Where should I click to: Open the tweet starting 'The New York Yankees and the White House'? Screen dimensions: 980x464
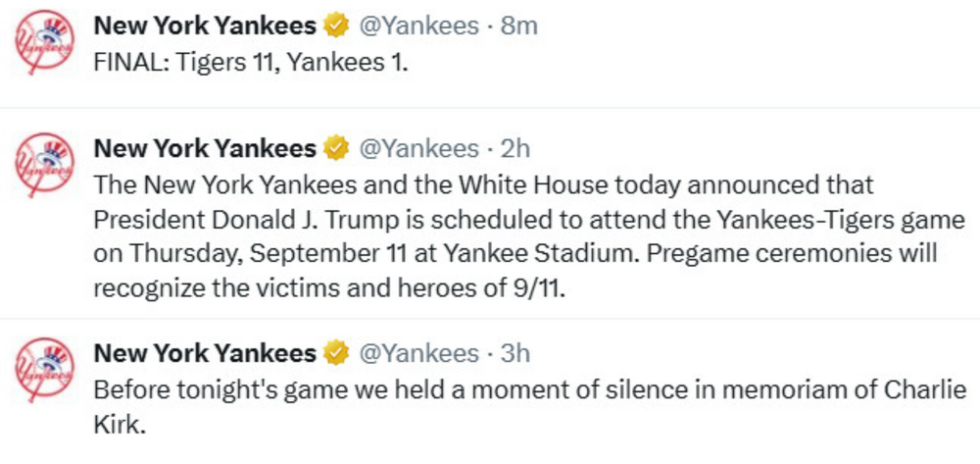point(510,235)
